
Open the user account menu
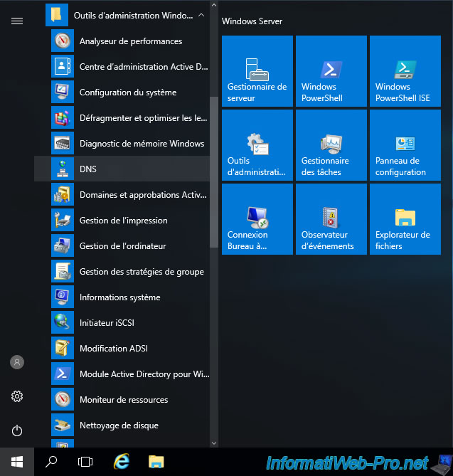17,362
